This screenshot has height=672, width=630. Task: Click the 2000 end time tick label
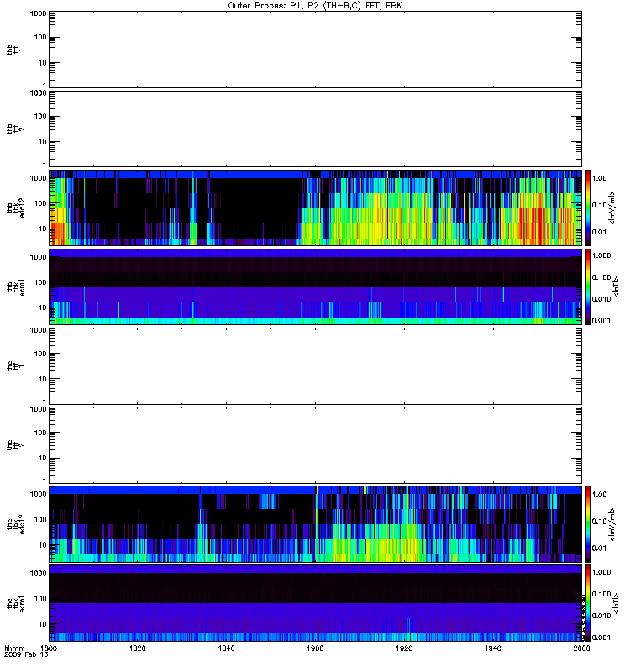point(580,649)
